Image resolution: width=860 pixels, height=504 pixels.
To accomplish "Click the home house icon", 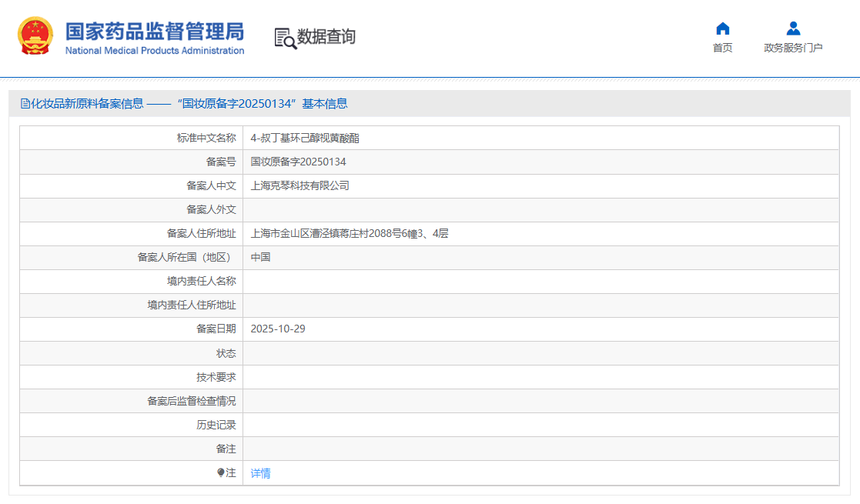I will 722,28.
